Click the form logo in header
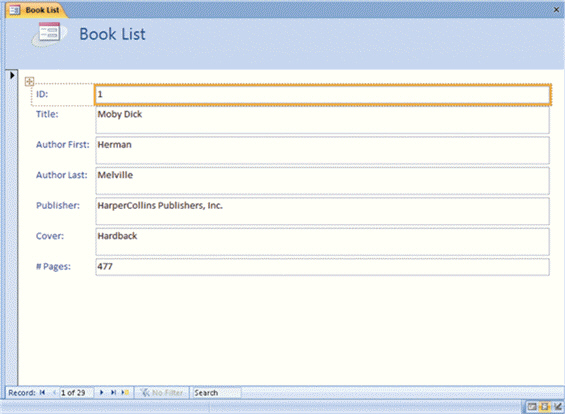The image size is (565, 414). (49, 34)
